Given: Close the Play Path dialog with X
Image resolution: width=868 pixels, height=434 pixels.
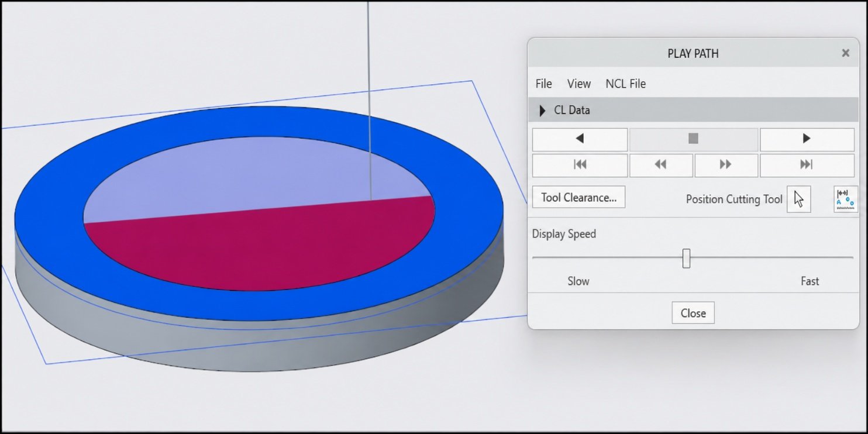Looking at the screenshot, I should click(x=845, y=53).
